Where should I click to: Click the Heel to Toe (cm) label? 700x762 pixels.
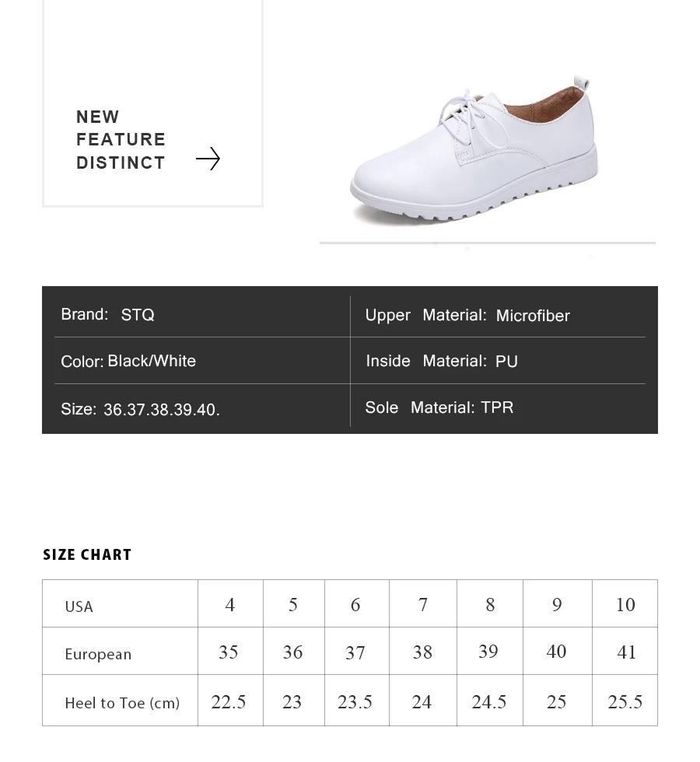coord(122,703)
